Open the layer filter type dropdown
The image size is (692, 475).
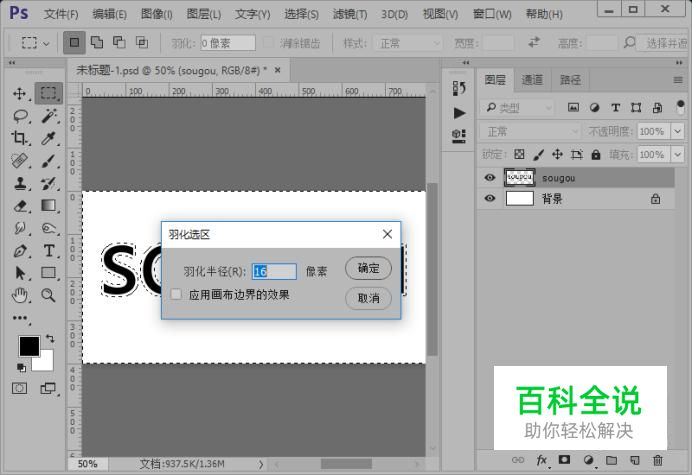click(x=516, y=108)
